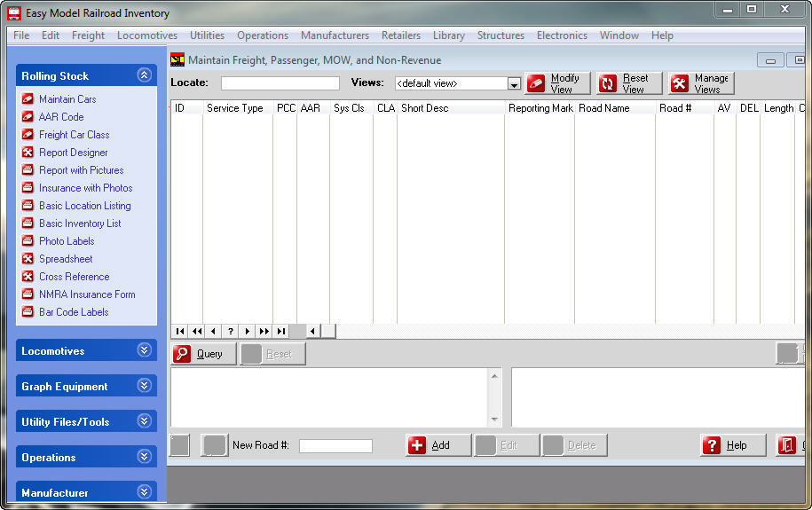Viewport: 812px width, 510px height.
Task: Expand the Locomotives panel
Action: coord(144,350)
